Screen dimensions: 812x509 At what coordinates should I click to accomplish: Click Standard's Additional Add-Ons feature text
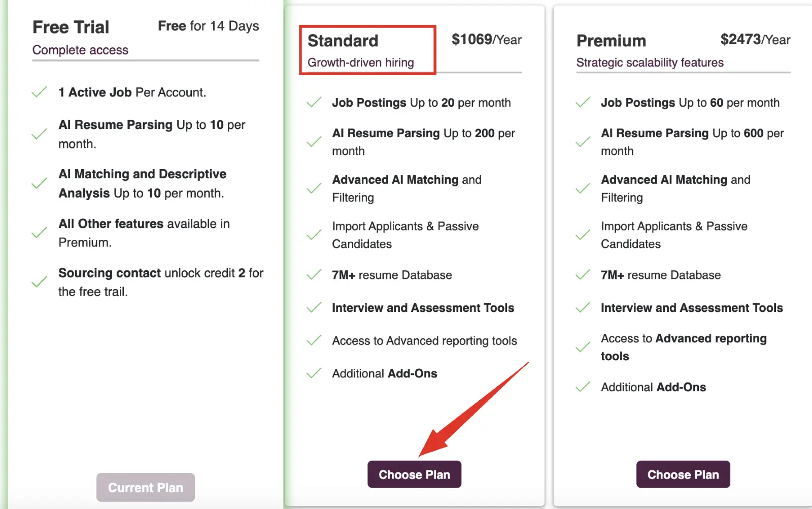(x=384, y=373)
